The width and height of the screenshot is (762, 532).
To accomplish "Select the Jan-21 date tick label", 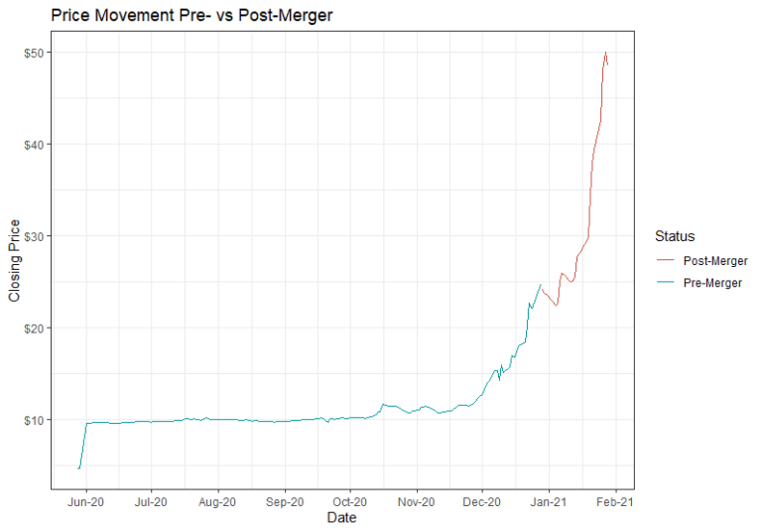I will tap(549, 502).
